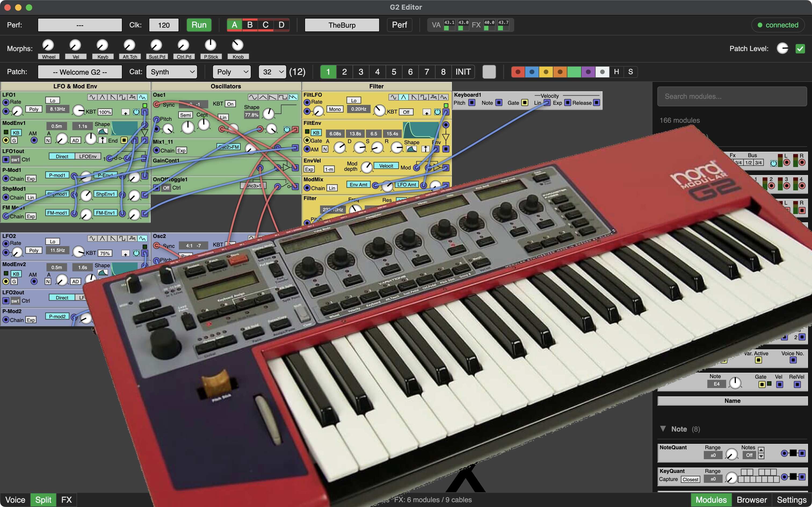Collapse the Note module category
Image resolution: width=812 pixels, height=507 pixels.
[663, 429]
